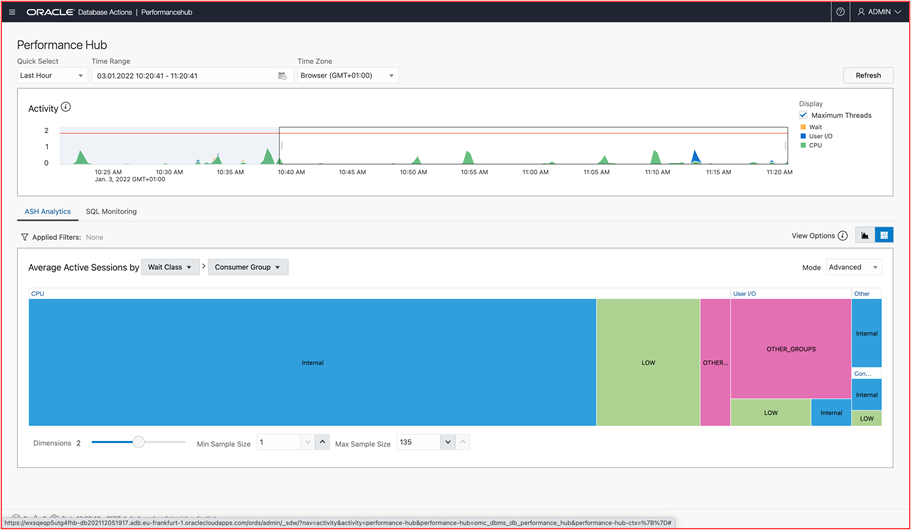Click the Performancehub breadcrumb text

tap(167, 12)
